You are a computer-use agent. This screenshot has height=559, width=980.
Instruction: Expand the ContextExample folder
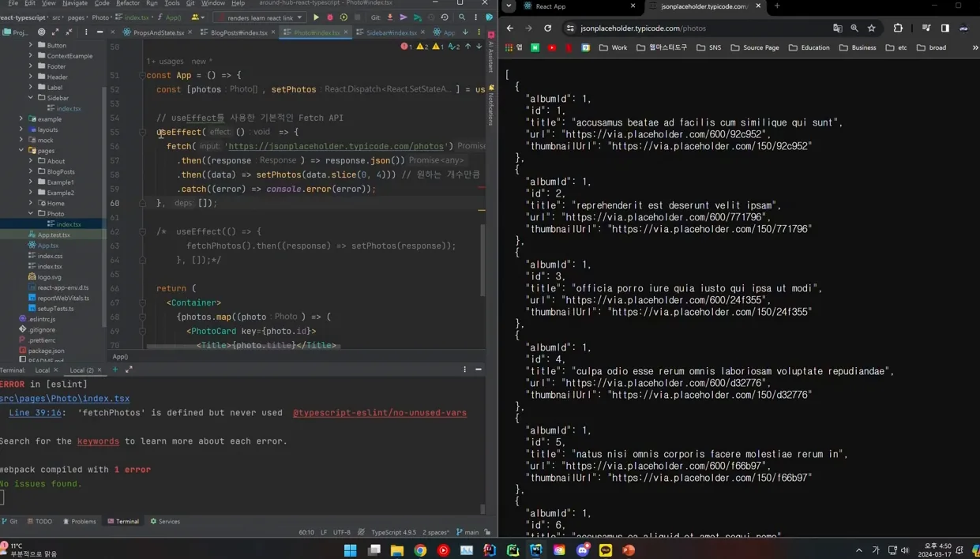31,56
